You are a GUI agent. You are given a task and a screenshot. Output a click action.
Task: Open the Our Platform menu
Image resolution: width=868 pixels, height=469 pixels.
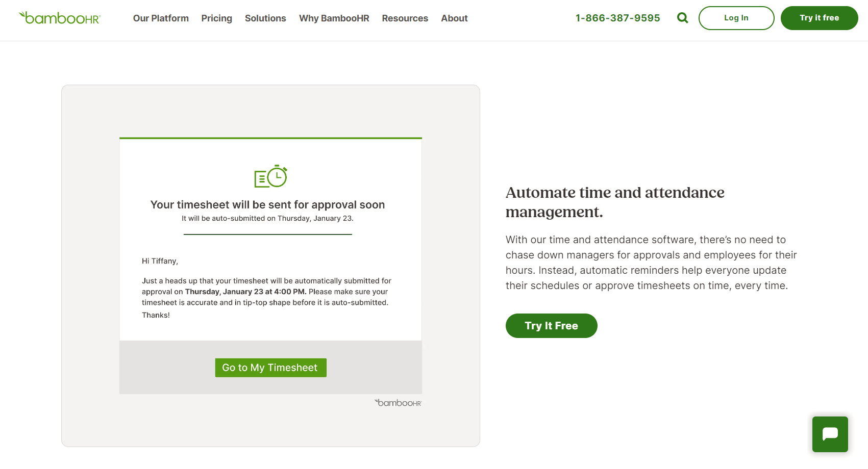point(161,18)
